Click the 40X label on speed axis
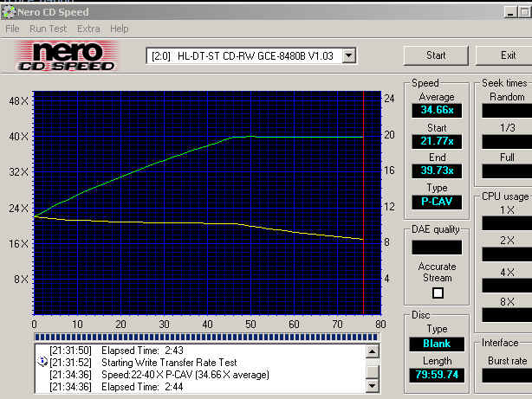This screenshot has width=532, height=399. click(19, 137)
